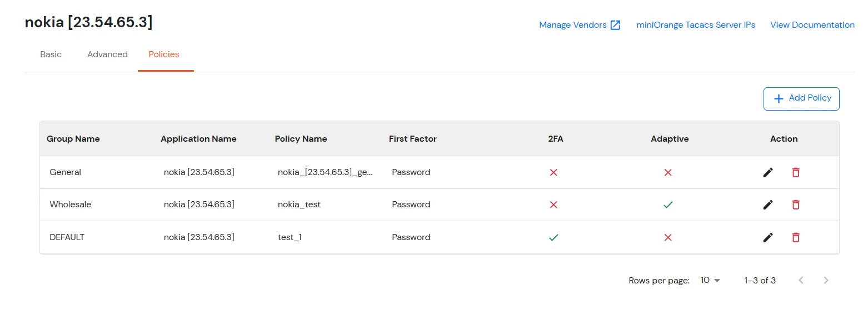The image size is (868, 309).
Task: Click Password in the Wholesale row
Action: [411, 205]
